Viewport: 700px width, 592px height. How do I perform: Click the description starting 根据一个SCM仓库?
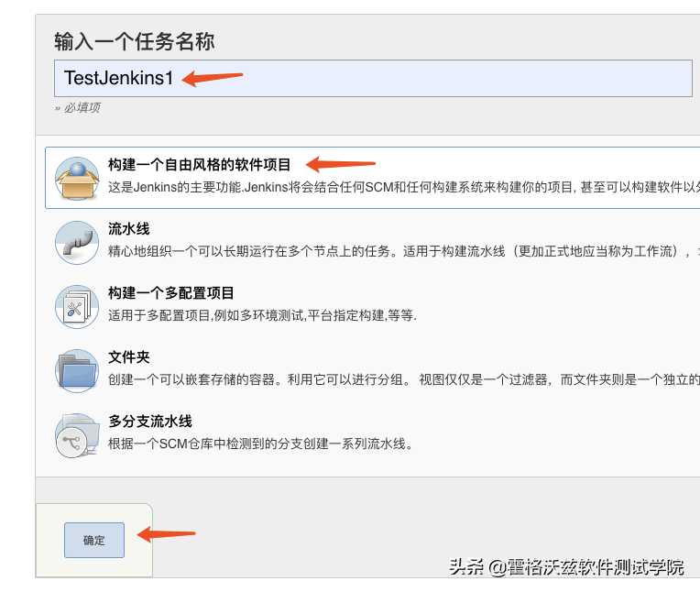[261, 444]
